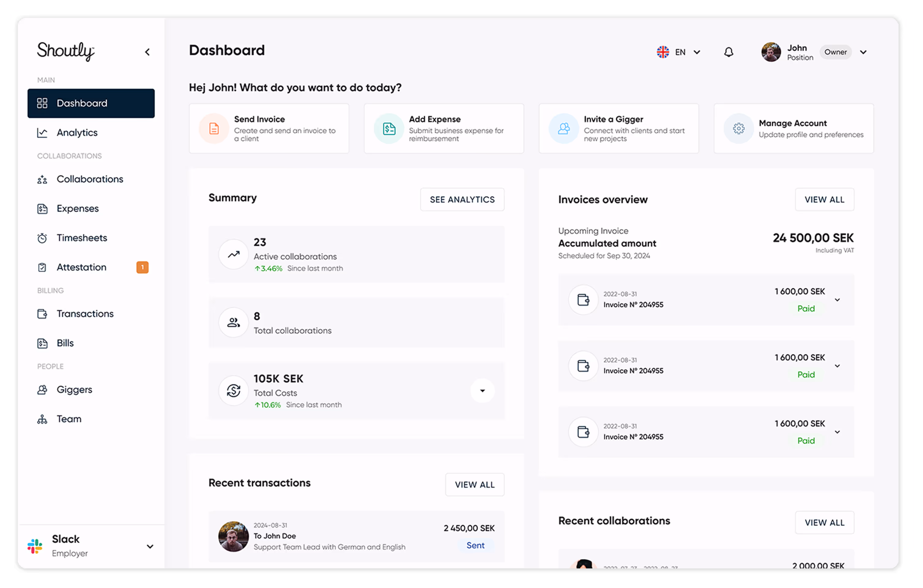Select Collaborations in the sidebar
923x588 pixels.
[x=90, y=179]
